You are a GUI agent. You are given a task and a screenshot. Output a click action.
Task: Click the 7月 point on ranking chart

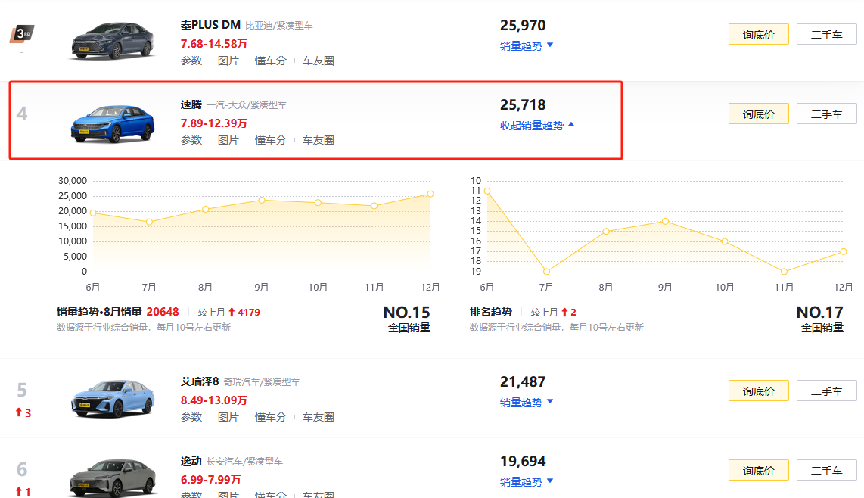point(546,272)
